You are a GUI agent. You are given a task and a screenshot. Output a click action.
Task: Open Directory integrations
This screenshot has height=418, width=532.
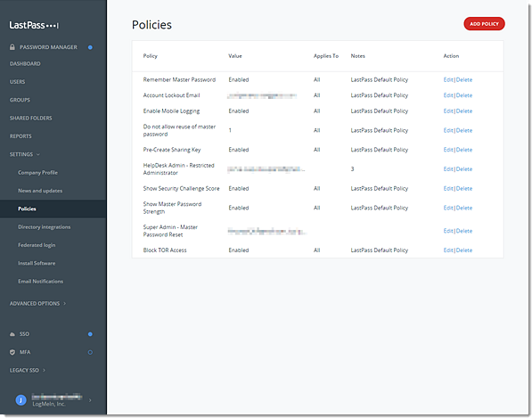click(44, 226)
